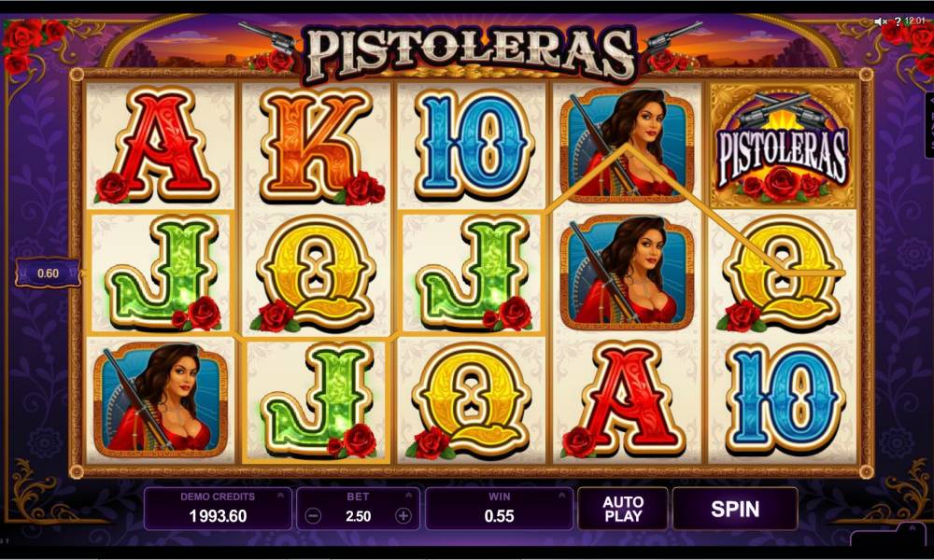The image size is (934, 560).
Task: Decrease bet with the minus button
Action: (313, 516)
